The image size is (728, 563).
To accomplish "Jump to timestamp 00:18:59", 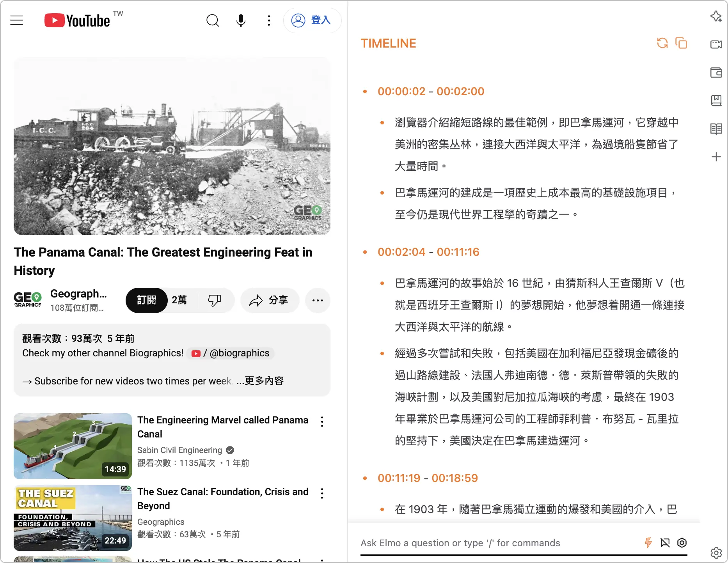I will click(455, 478).
